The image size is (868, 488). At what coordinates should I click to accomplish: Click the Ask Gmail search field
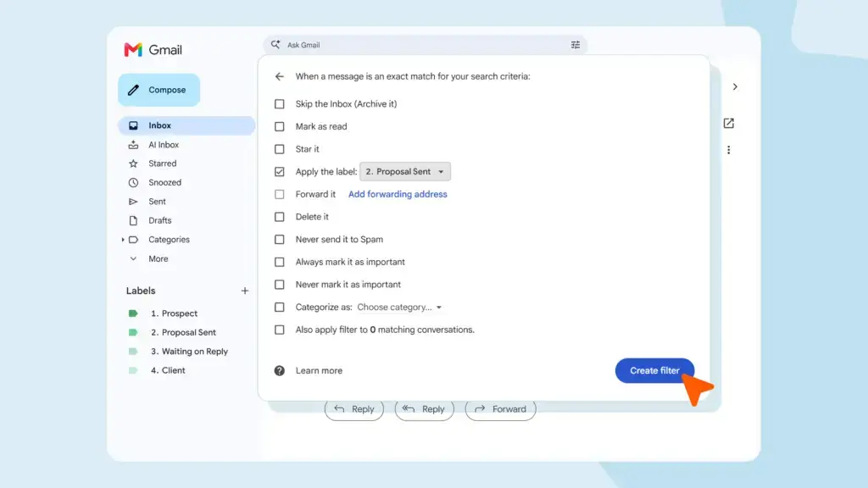pyautogui.click(x=426, y=45)
